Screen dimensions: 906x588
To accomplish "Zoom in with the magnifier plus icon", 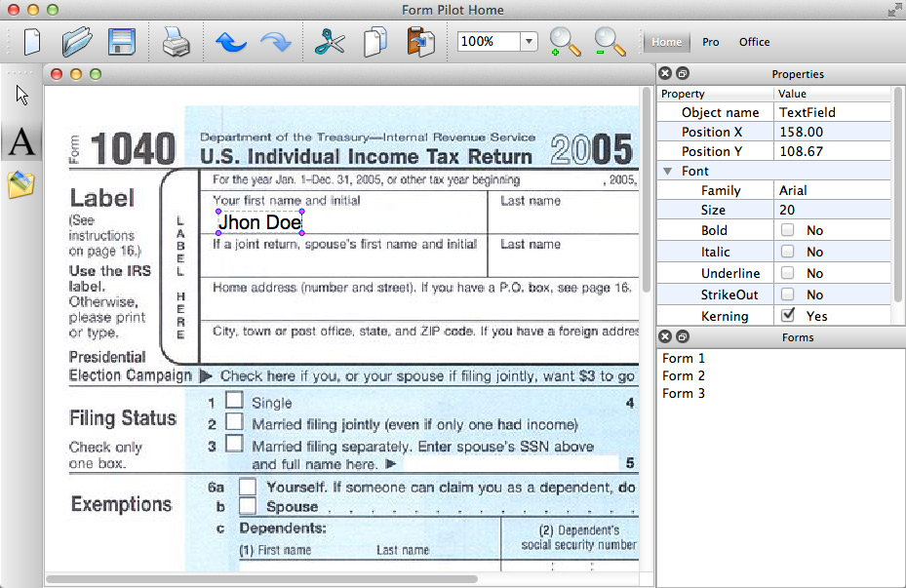I will pos(565,42).
